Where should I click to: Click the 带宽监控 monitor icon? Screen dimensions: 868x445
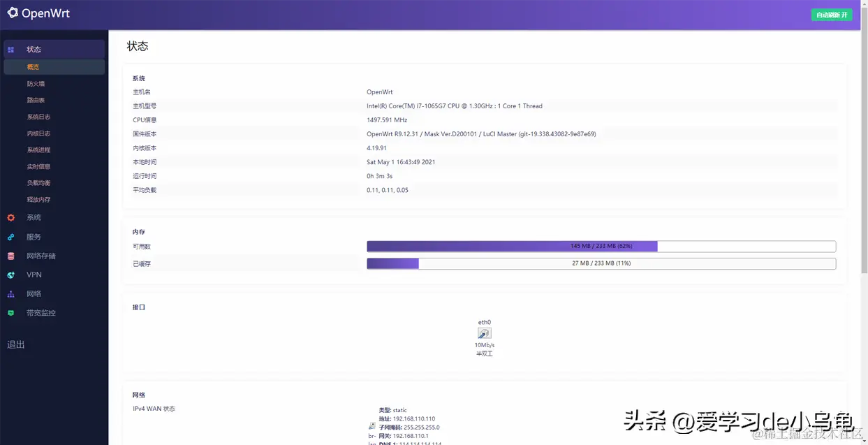tap(10, 312)
